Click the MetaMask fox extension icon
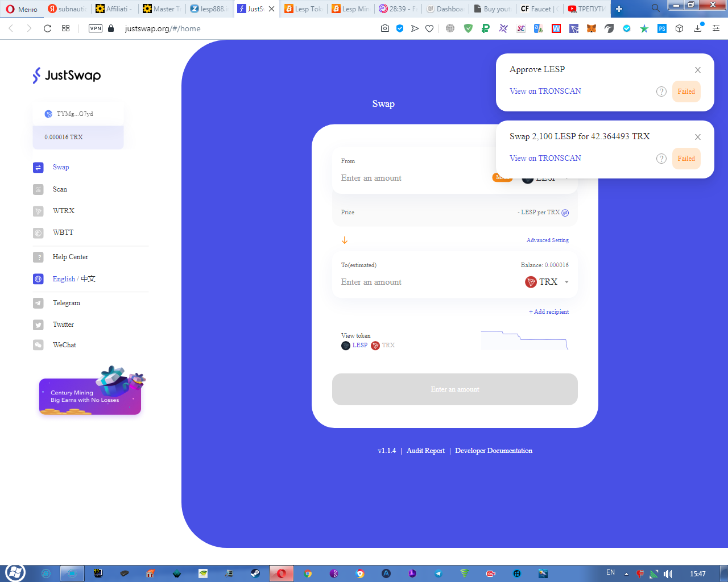 591,28
